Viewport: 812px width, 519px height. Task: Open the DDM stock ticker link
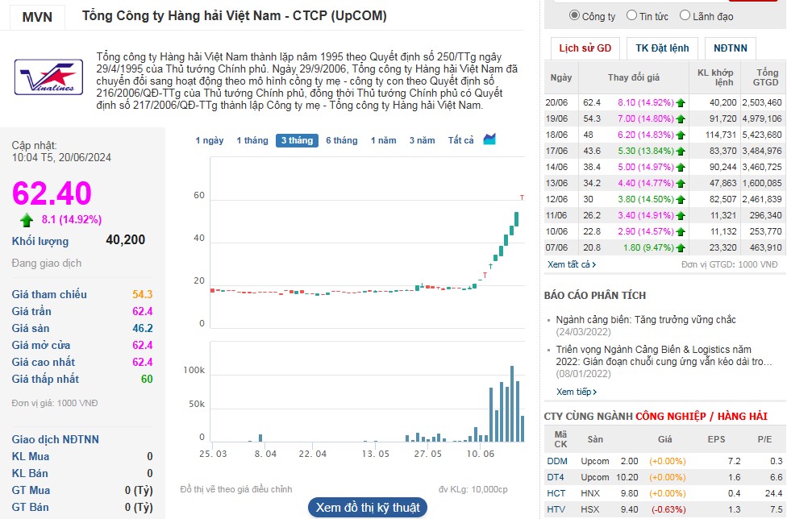[x=556, y=461]
